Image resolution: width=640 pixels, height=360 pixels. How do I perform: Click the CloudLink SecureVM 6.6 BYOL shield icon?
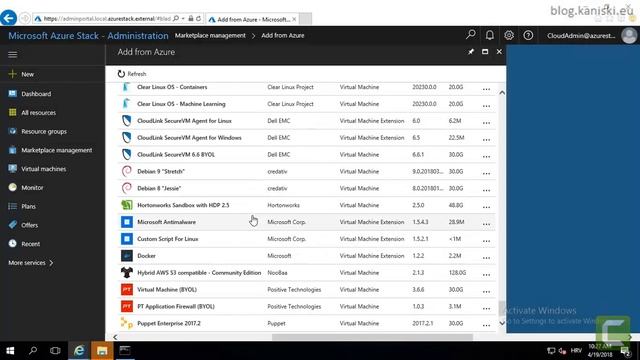(127, 154)
